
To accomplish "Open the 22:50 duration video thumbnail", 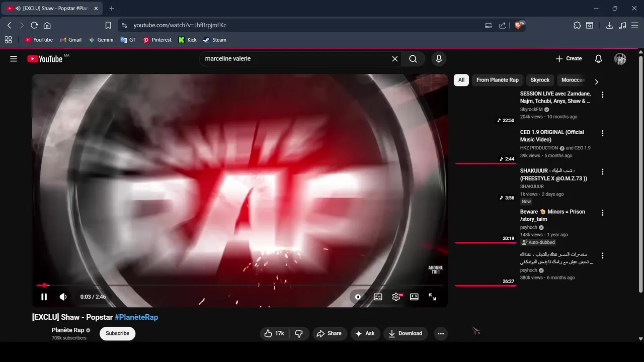I will click(x=485, y=107).
